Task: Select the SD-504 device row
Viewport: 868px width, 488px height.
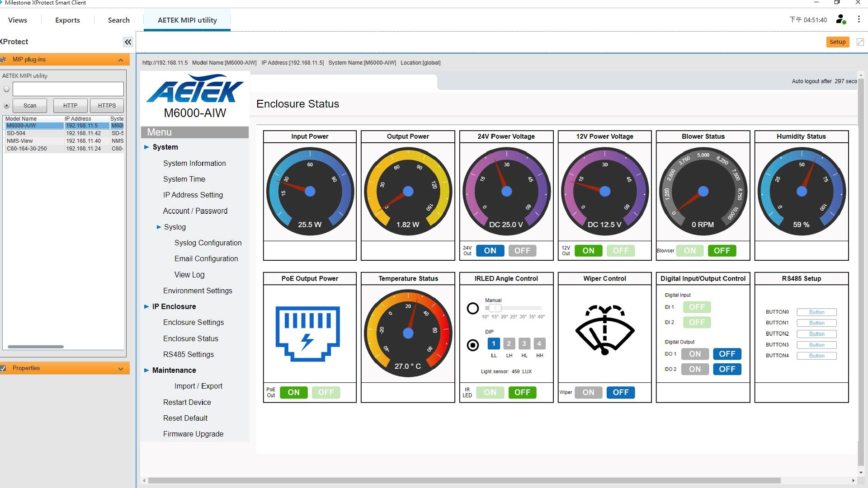Action: [64, 133]
